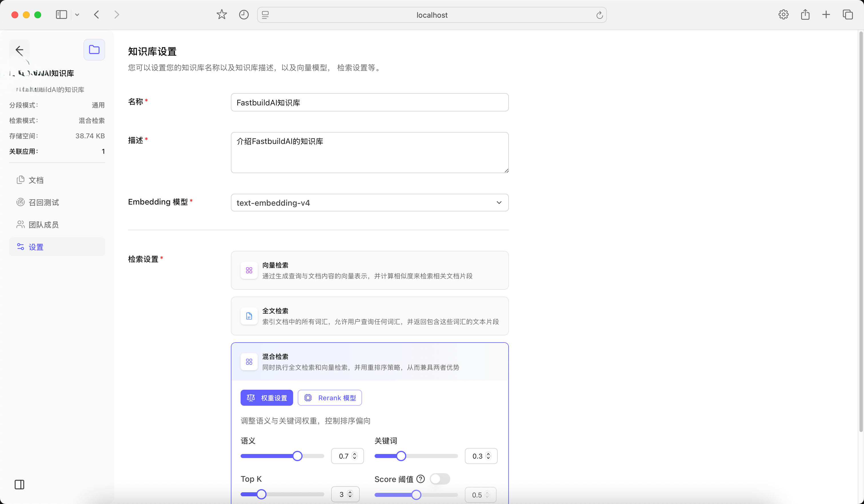Open the 团队成员 panel
864x504 pixels.
[43, 225]
